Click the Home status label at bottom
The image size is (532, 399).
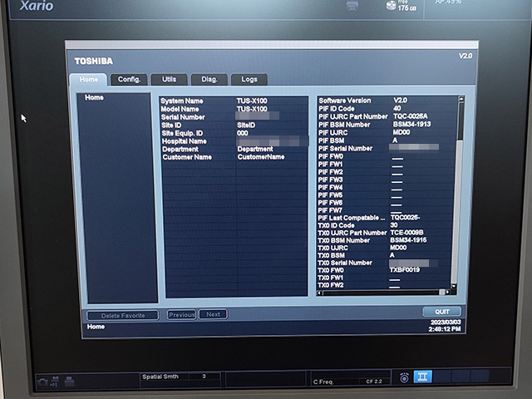point(96,327)
